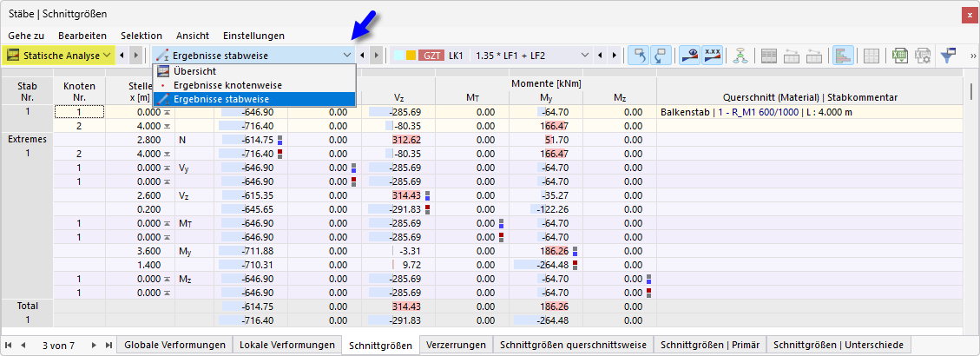This screenshot has width=980, height=356.
Task: Next result table arrow beside stabweise combo
Action: click(376, 55)
